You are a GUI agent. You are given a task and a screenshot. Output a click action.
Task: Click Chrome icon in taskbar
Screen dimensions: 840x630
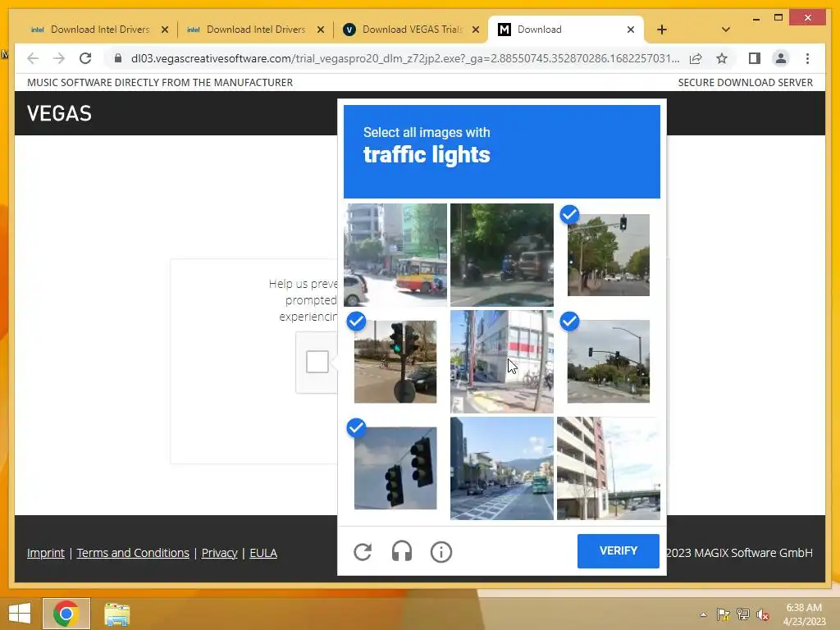click(x=66, y=614)
